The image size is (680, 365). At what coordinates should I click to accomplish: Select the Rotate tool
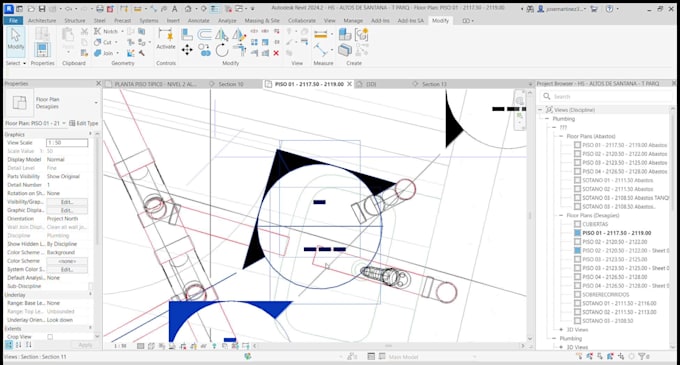point(222,50)
